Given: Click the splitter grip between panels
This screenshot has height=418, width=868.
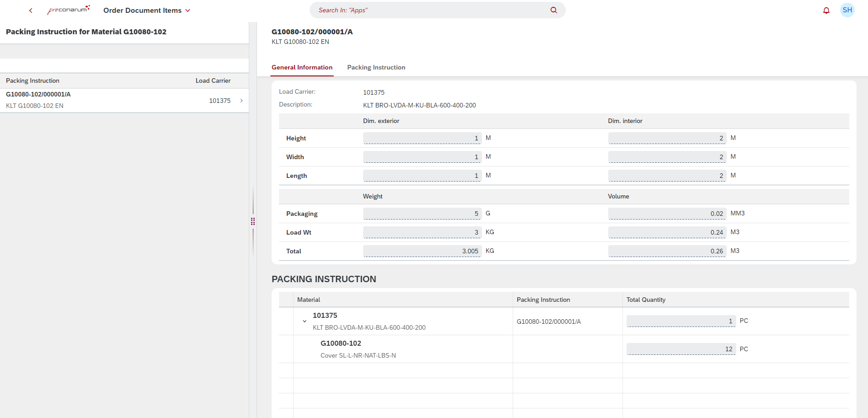Looking at the screenshot, I should coord(253,221).
